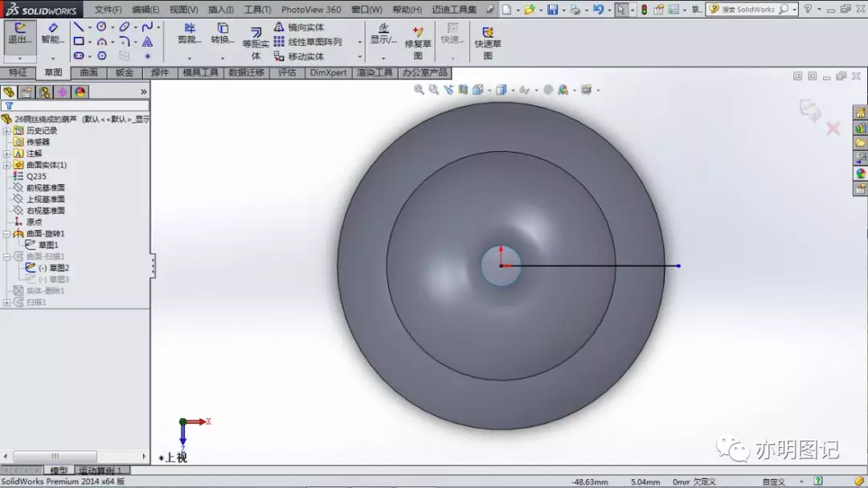
Task: Click 线性草图阵列 linear sketch pattern
Action: tap(309, 42)
